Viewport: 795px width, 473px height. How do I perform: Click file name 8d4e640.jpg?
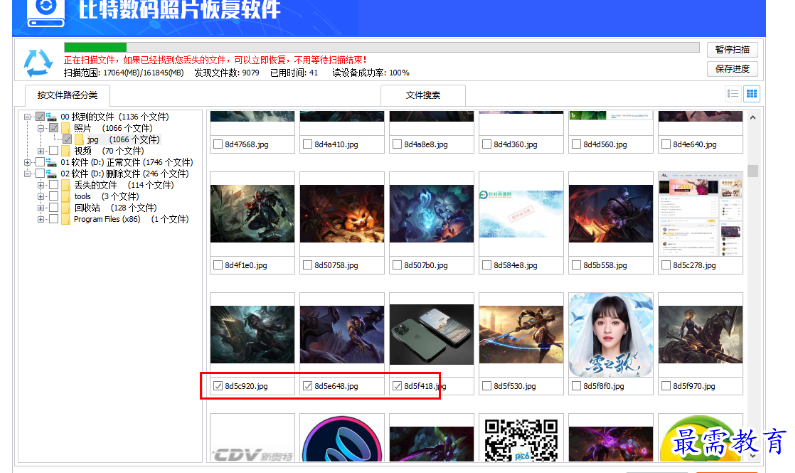pos(695,144)
